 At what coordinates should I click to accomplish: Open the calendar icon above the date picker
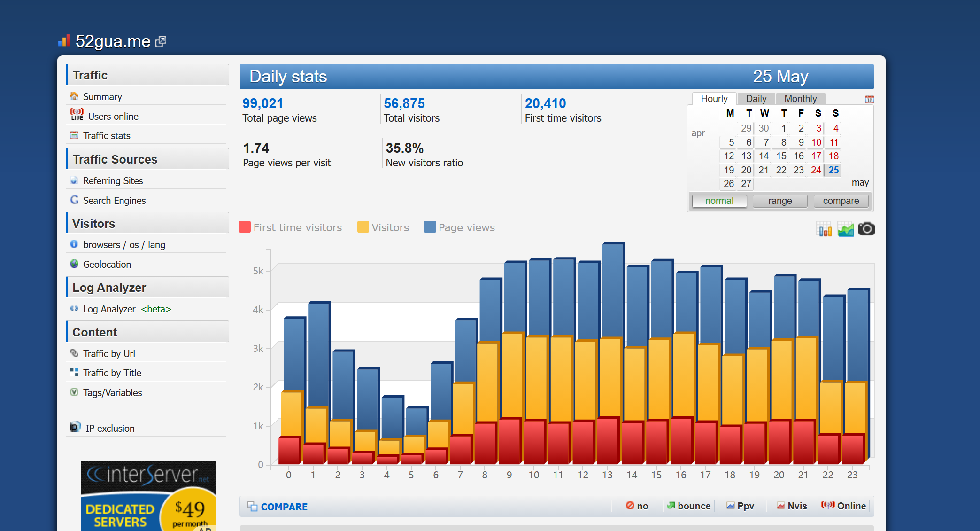tap(869, 99)
